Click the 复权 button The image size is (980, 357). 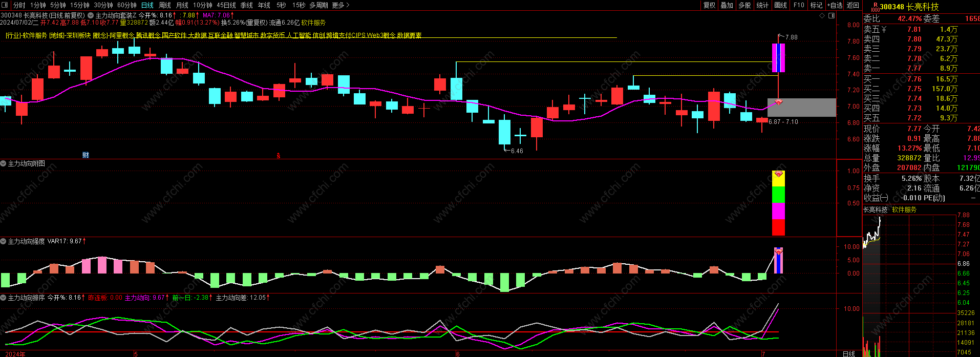pyautogui.click(x=709, y=5)
